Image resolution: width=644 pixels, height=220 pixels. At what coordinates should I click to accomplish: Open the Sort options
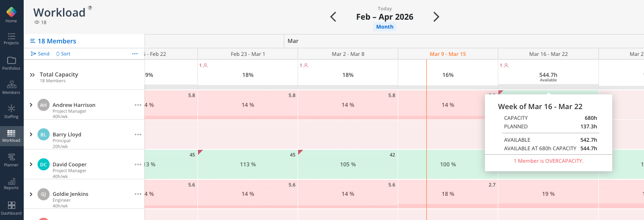(x=63, y=54)
